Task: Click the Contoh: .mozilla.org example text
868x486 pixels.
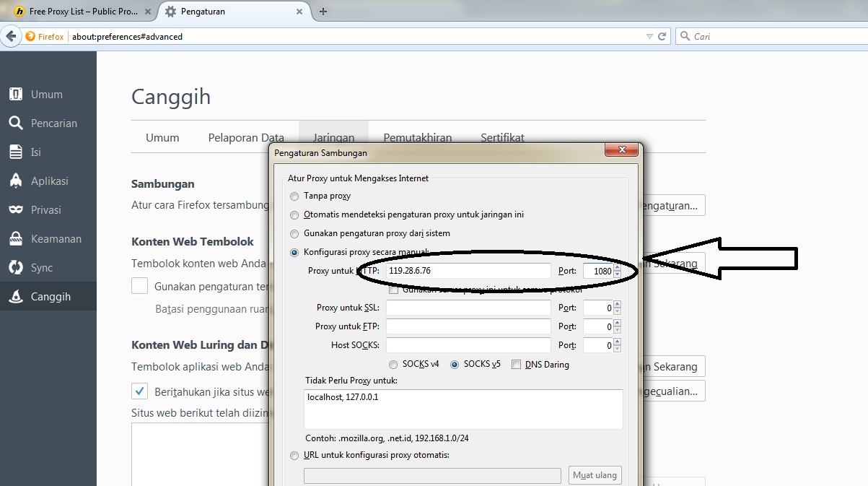Action: (387, 438)
